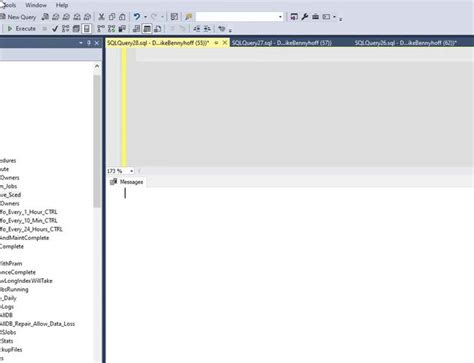Click the Increase Indent icon
The height and width of the screenshot is (363, 474).
(x=207, y=29)
